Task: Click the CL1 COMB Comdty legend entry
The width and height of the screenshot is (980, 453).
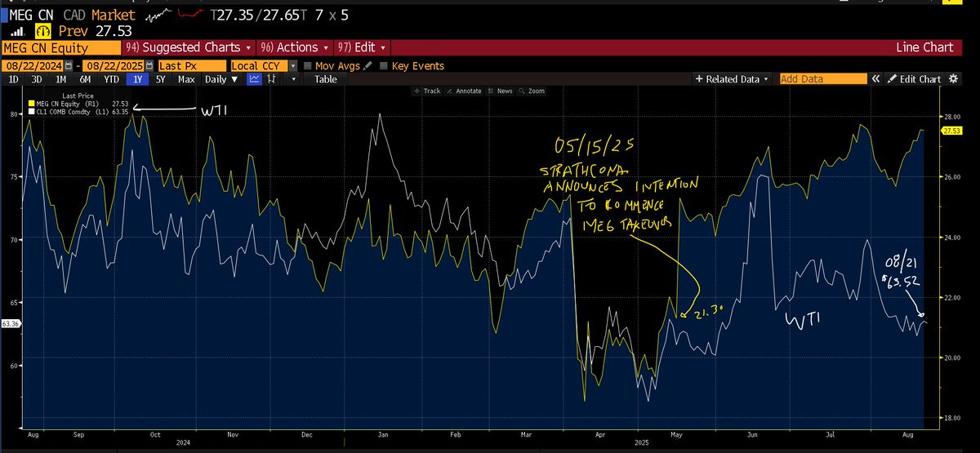Action: click(78, 112)
